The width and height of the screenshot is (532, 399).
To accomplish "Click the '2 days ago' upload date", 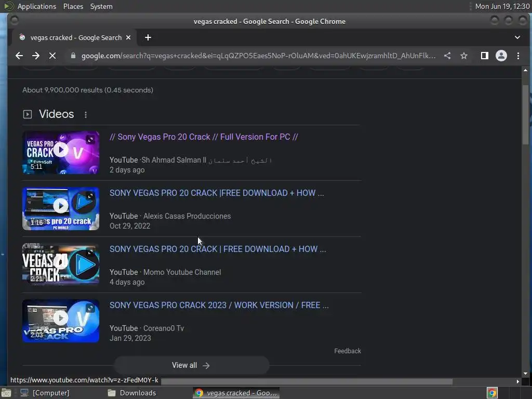I will click(x=127, y=170).
